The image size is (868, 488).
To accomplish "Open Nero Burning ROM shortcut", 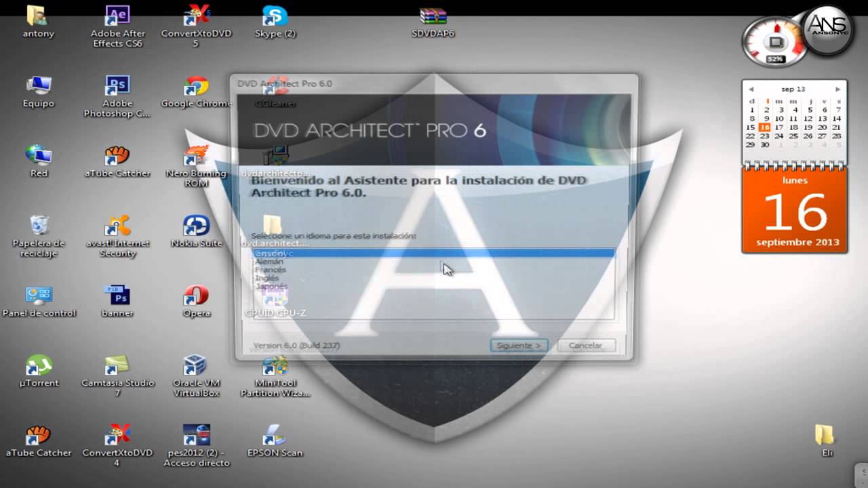I will (x=196, y=166).
